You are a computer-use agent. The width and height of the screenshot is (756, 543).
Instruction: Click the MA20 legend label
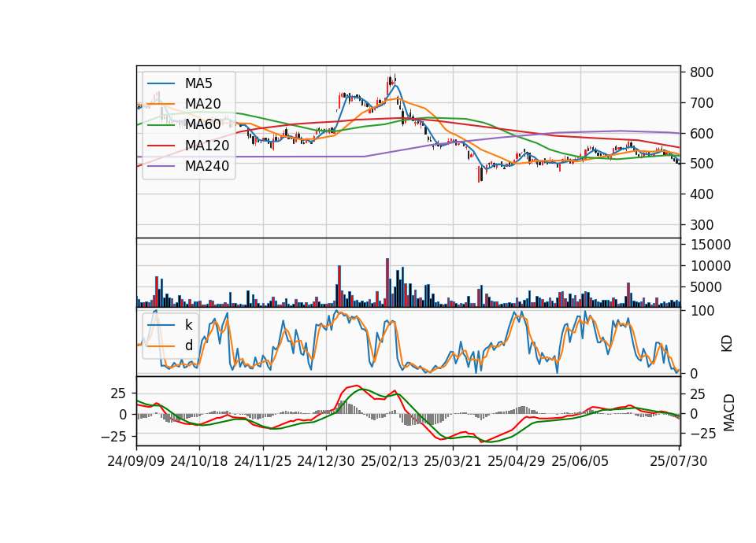[x=202, y=104]
